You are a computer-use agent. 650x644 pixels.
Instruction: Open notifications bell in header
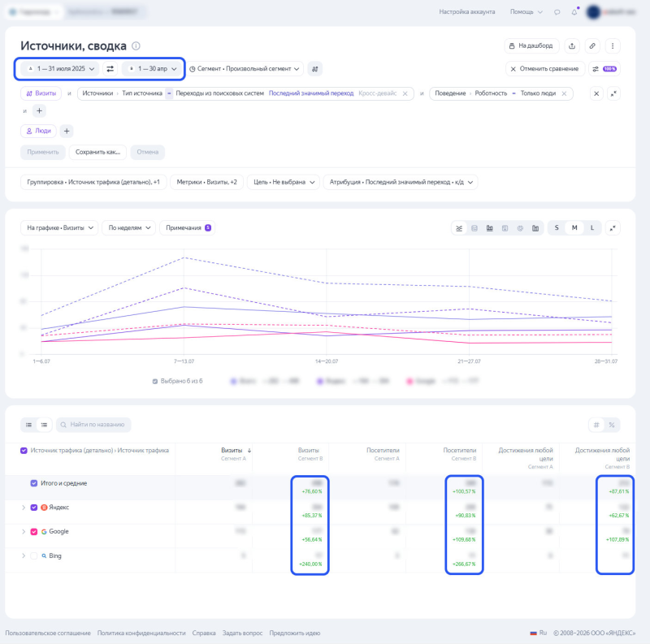[574, 12]
